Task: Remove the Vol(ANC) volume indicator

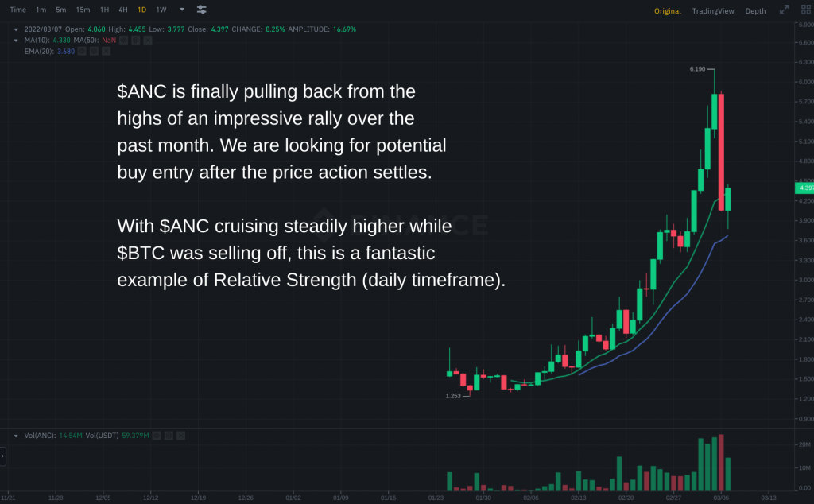Action: click(180, 436)
